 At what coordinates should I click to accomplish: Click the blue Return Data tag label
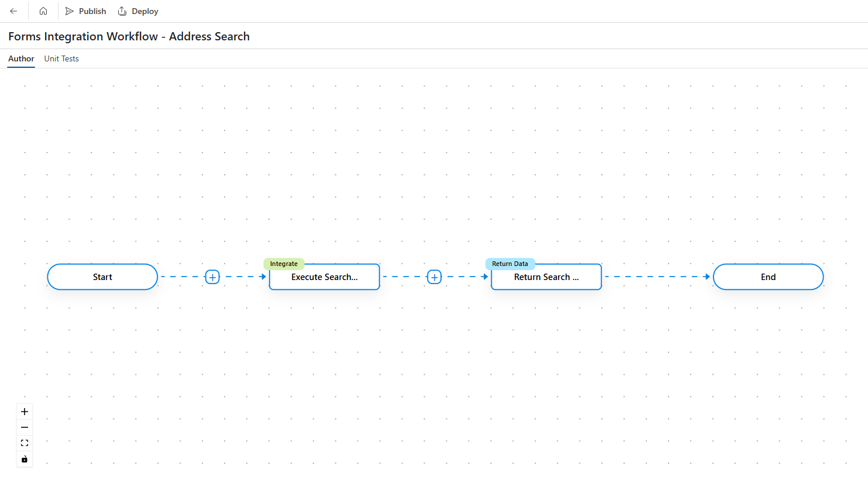pyautogui.click(x=509, y=264)
